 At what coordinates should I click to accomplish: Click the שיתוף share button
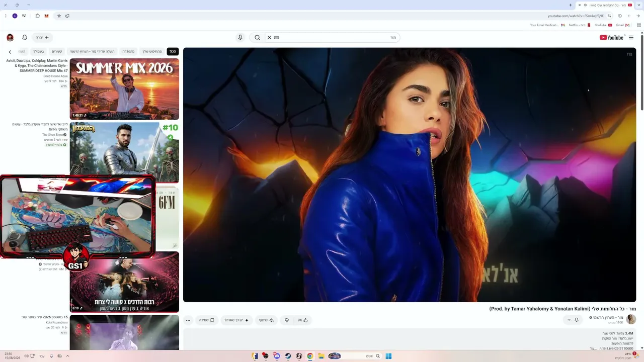pos(266,320)
